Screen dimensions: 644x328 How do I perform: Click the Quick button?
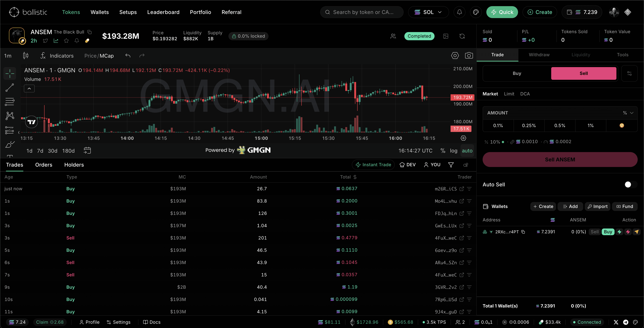coord(502,12)
